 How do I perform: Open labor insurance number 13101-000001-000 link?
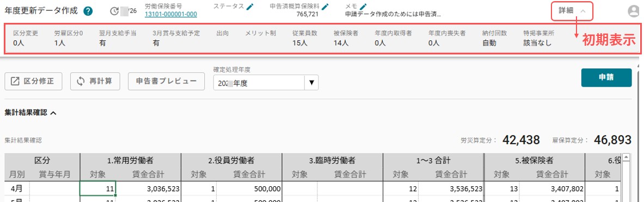coord(171,14)
